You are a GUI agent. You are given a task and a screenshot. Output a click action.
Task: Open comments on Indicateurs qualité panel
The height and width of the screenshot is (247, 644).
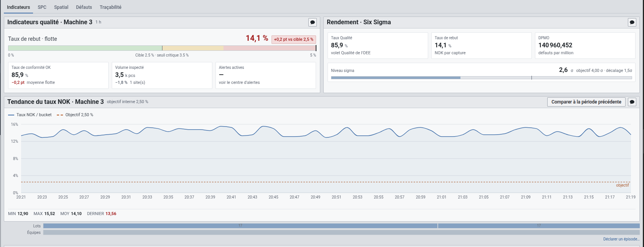click(313, 22)
